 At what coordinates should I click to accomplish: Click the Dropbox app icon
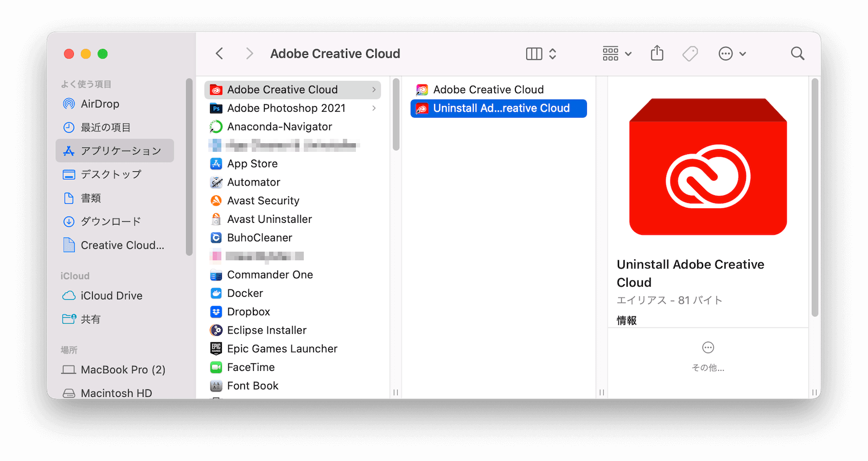(216, 312)
